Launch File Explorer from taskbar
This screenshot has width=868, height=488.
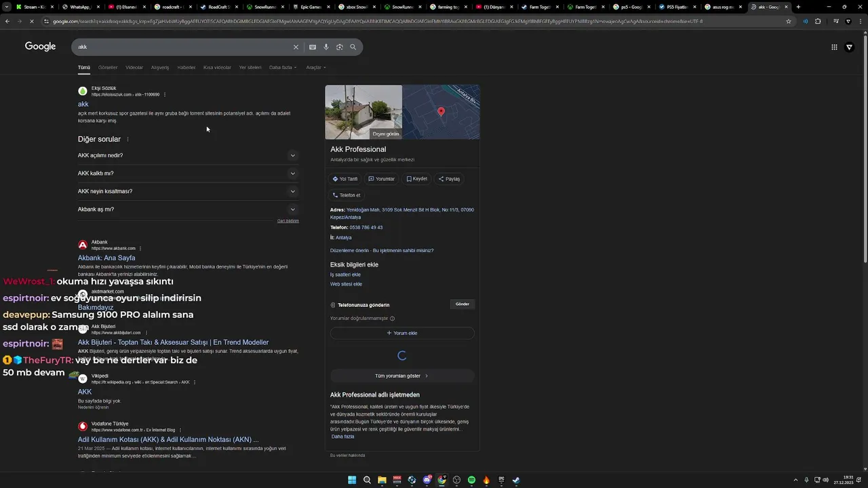pos(382,480)
